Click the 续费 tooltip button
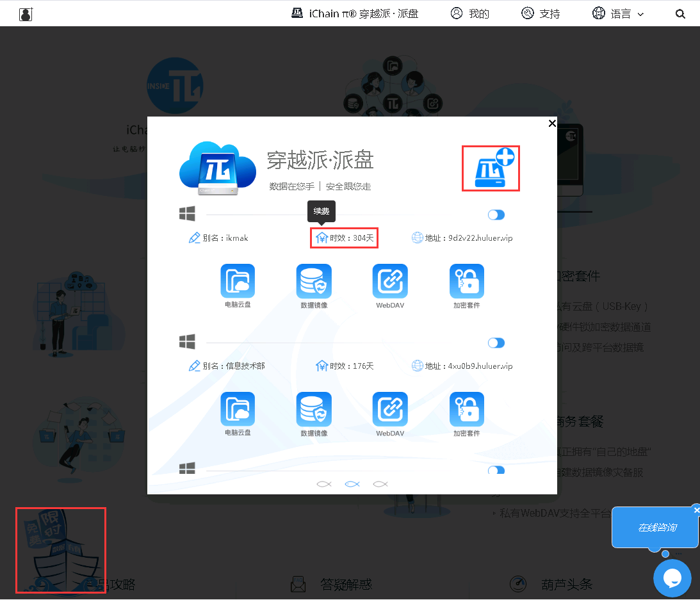The height and width of the screenshot is (600, 700). [322, 211]
